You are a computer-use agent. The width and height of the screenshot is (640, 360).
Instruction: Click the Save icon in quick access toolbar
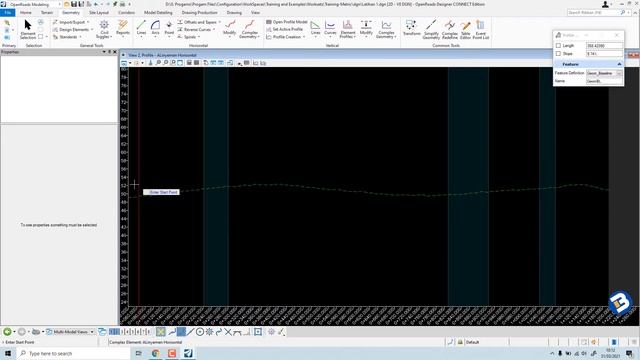tap(73, 4)
